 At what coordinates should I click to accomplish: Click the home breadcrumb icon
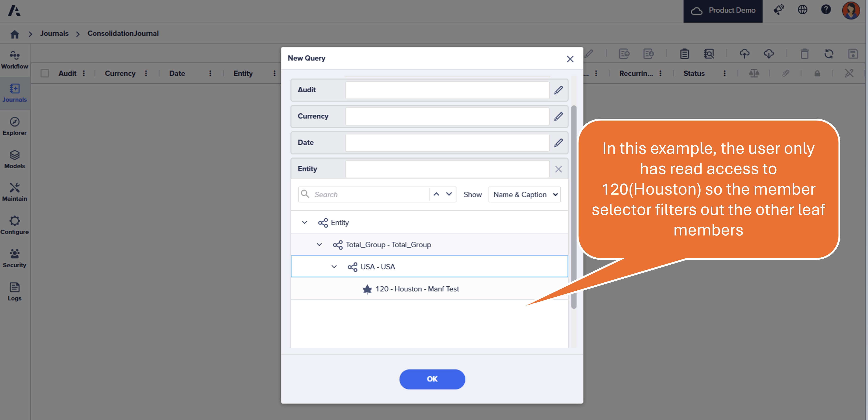coord(14,34)
